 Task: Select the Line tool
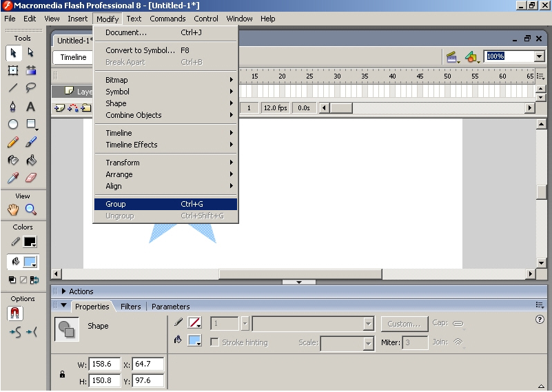(13, 87)
